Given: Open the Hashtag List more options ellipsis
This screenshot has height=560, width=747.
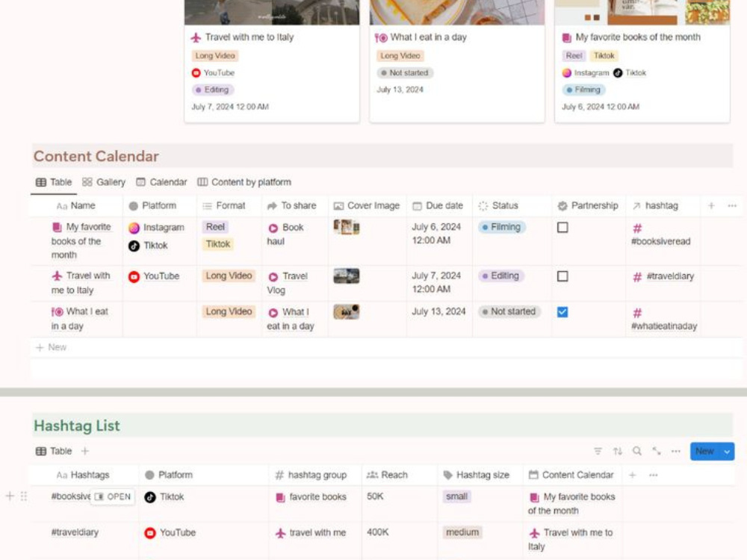Looking at the screenshot, I should tap(675, 451).
